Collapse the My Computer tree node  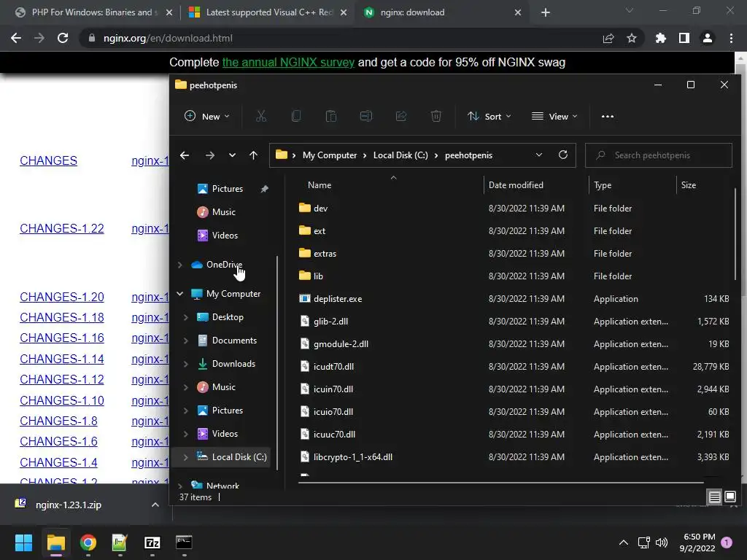point(179,294)
